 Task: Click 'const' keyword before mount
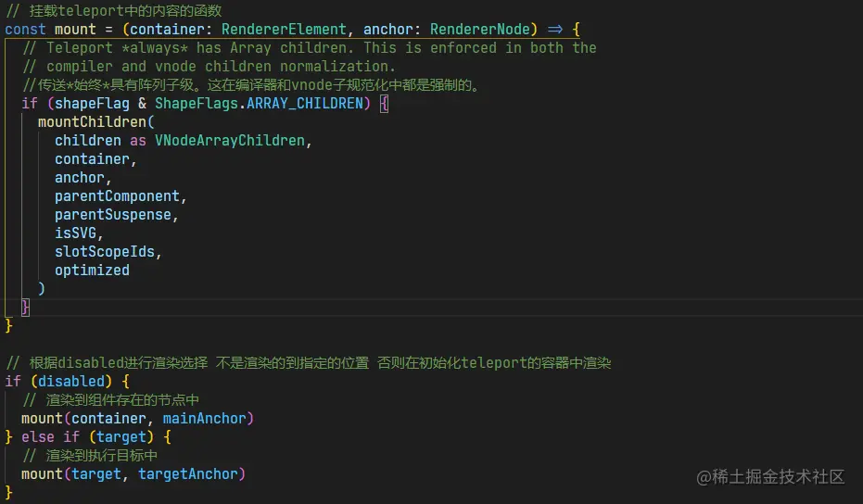pos(25,29)
